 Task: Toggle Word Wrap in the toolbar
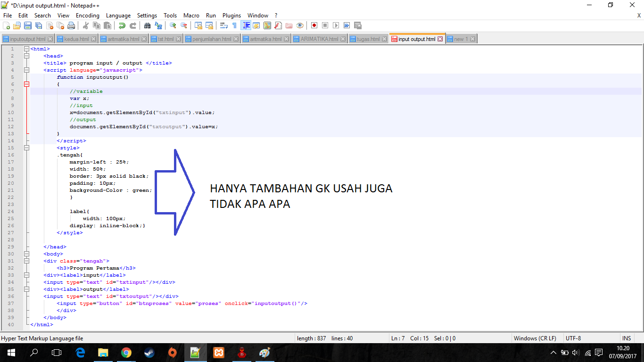(224, 25)
